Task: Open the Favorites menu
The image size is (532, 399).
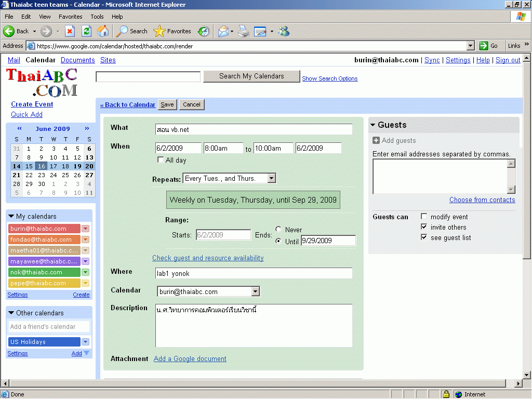Action: [70, 17]
